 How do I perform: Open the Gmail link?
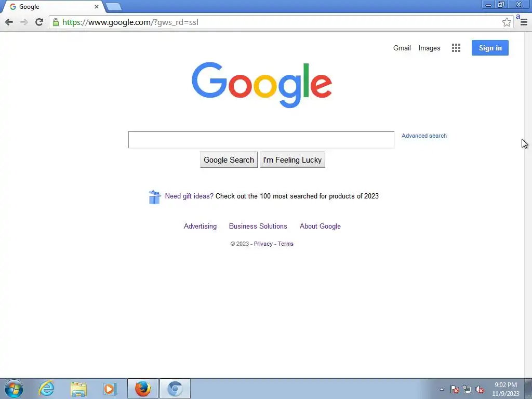402,48
